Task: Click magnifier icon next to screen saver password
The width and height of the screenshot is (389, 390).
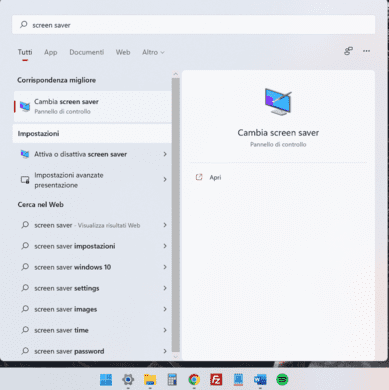Action: (x=25, y=351)
